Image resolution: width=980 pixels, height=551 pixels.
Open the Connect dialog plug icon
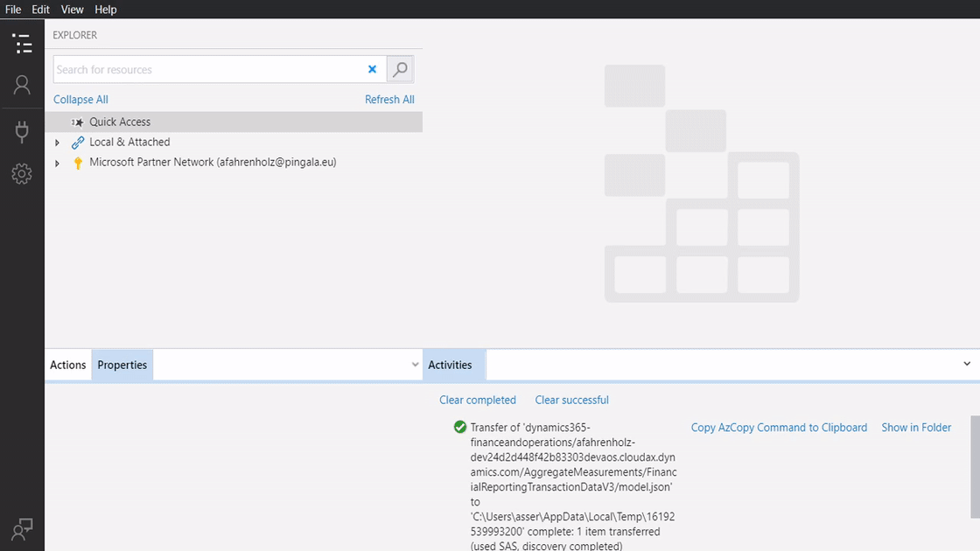(x=22, y=132)
